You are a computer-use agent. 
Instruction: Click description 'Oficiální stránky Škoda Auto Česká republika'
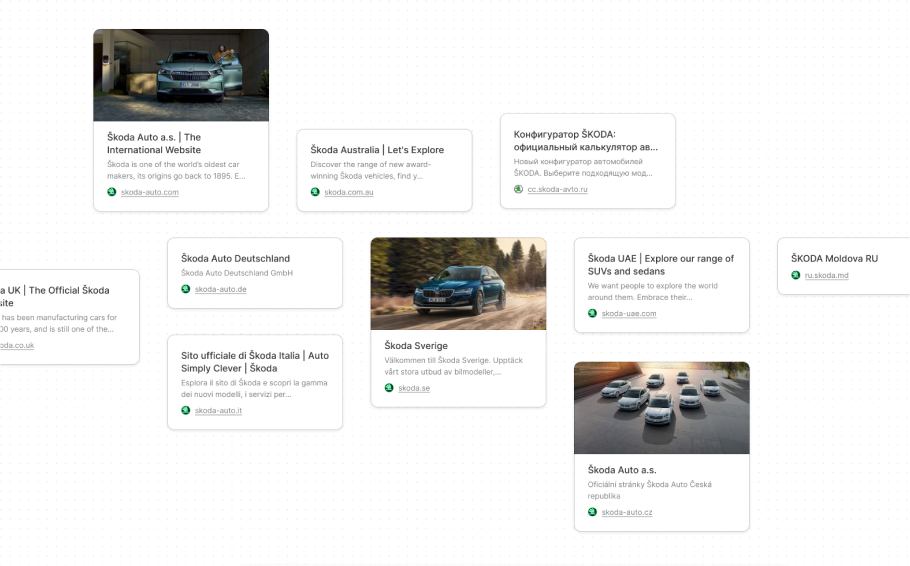click(649, 490)
